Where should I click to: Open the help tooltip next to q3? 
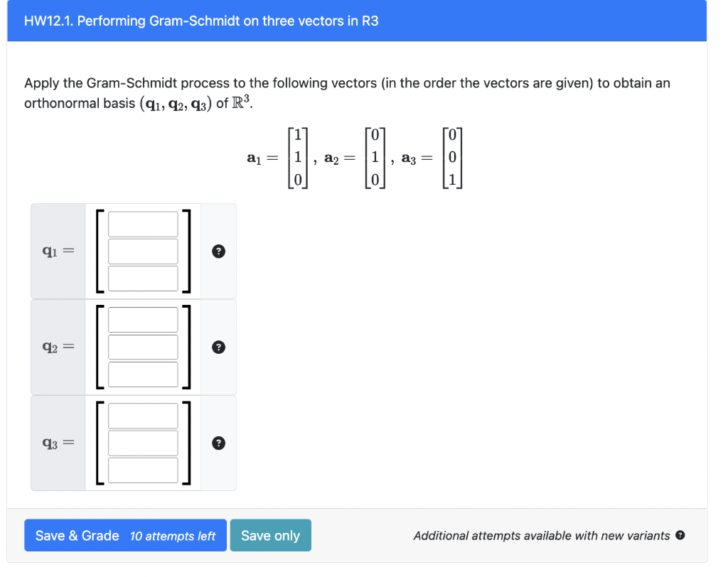(218, 443)
